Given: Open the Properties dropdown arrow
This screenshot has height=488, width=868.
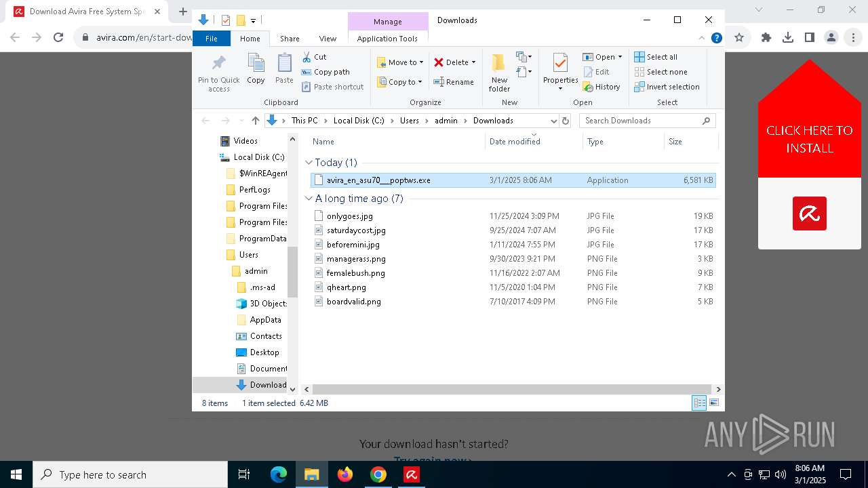Looking at the screenshot, I should [560, 89].
